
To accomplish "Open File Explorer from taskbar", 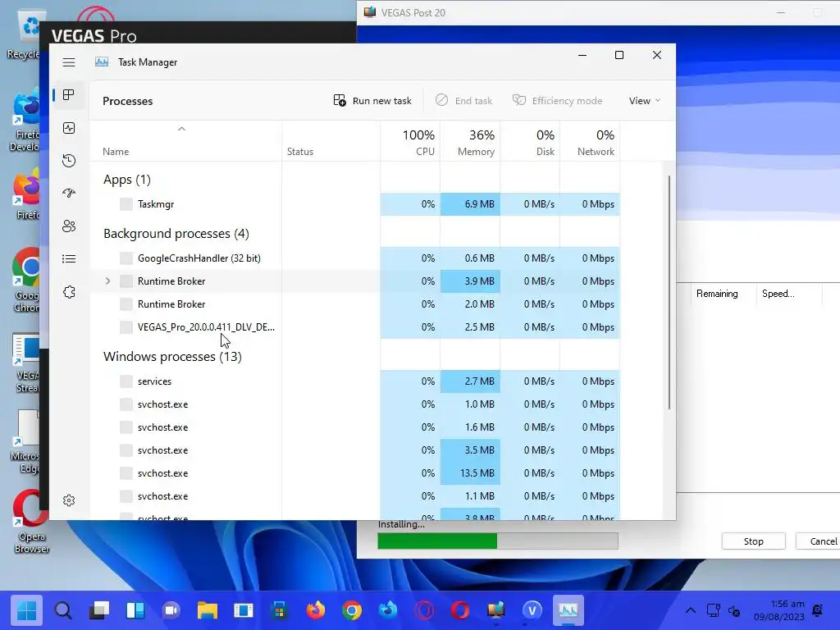I will pos(208,610).
